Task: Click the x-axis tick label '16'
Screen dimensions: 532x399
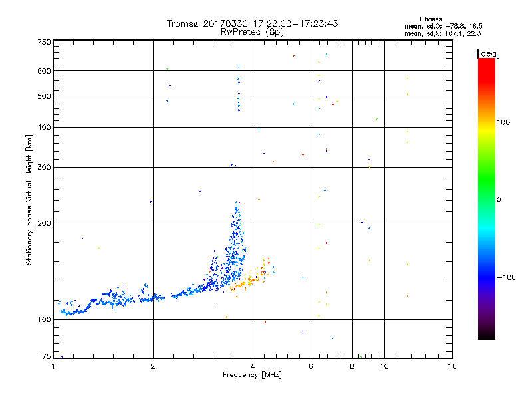Action: pyautogui.click(x=452, y=366)
